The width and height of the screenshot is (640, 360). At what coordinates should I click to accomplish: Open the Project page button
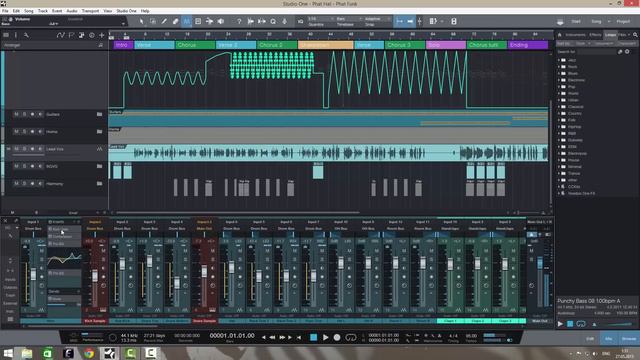(623, 21)
